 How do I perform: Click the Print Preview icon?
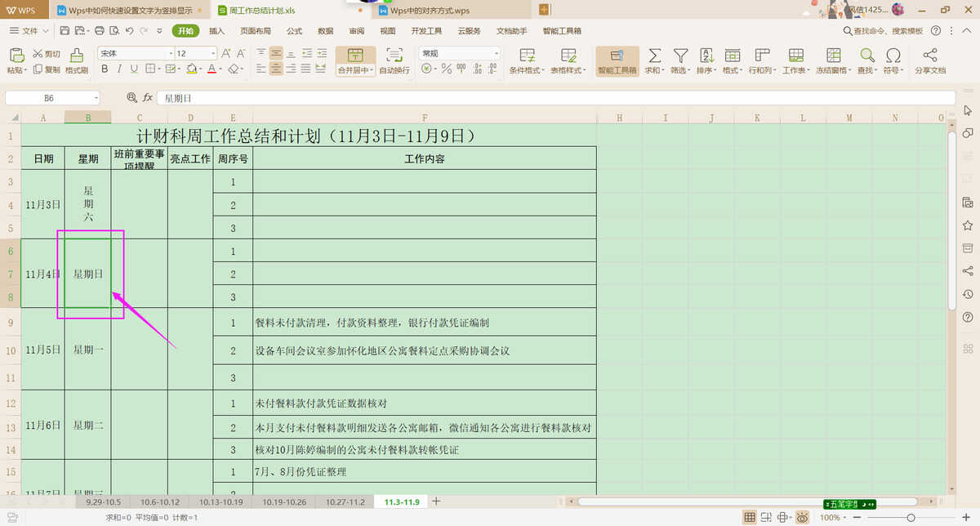(114, 30)
